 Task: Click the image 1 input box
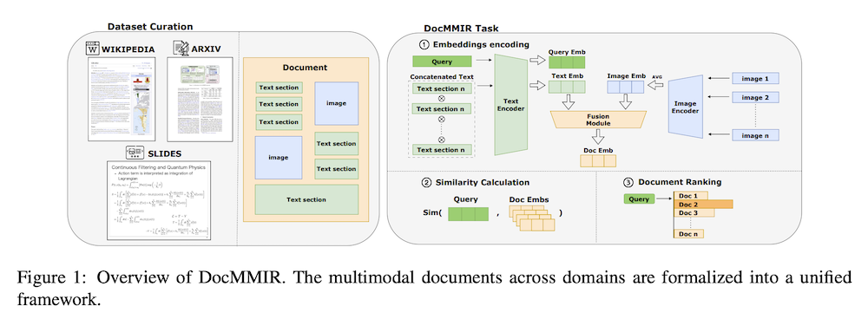pos(755,79)
